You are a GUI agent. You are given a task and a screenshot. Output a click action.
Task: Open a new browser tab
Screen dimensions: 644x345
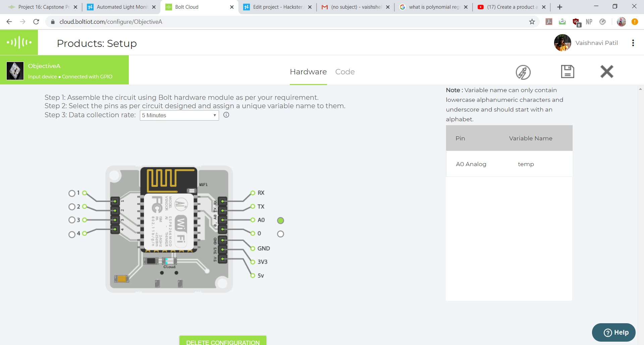pyautogui.click(x=559, y=7)
